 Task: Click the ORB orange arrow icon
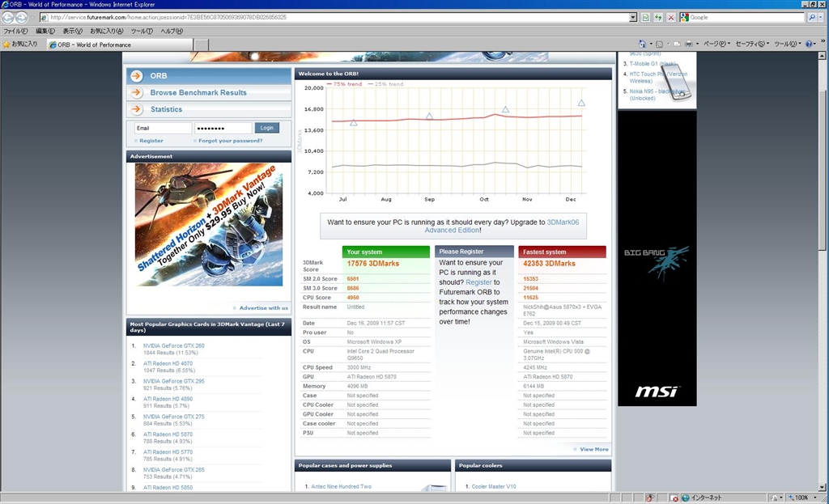click(x=136, y=76)
